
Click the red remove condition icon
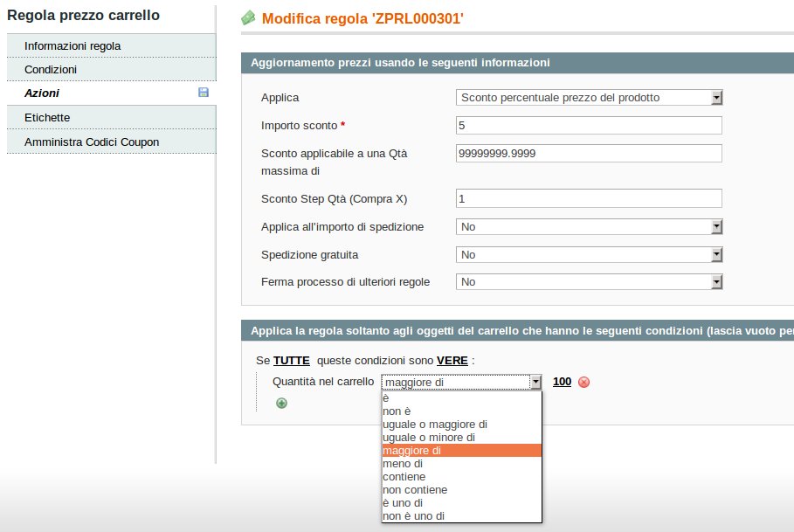tap(584, 383)
